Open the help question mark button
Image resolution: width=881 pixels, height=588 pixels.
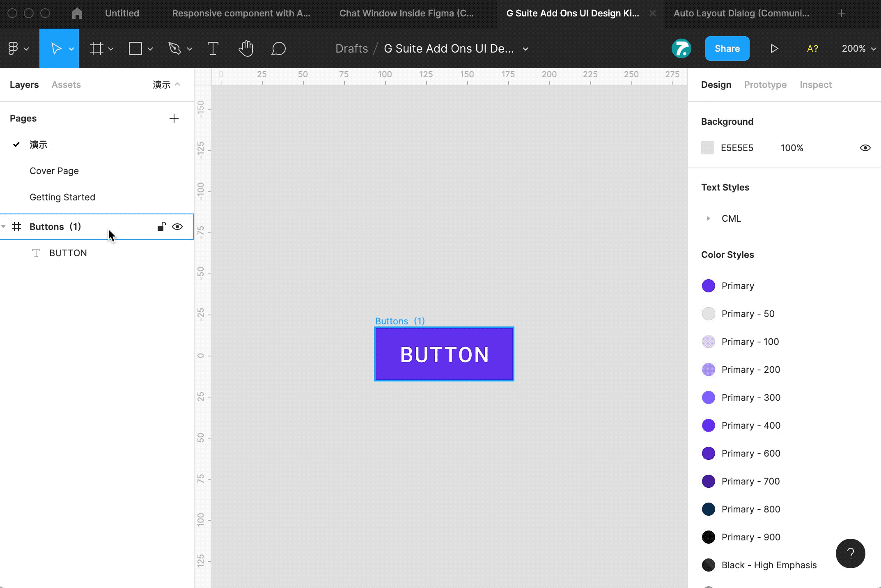(851, 554)
